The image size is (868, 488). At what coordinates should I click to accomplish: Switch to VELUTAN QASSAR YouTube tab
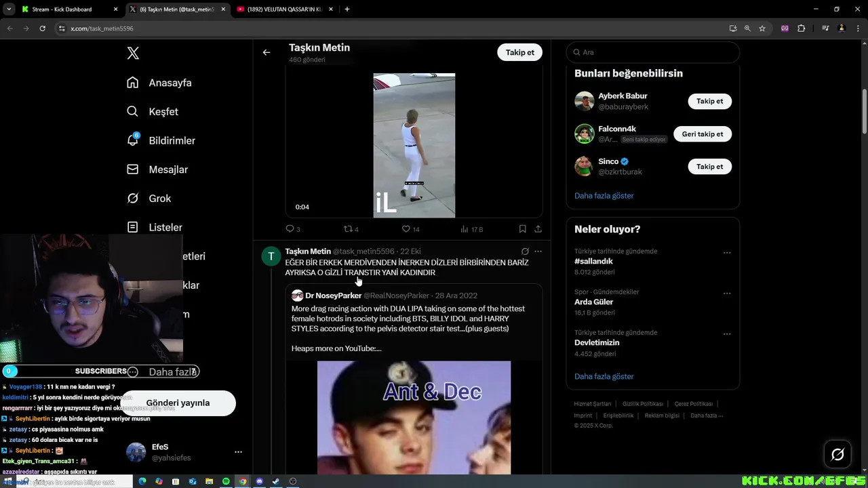[x=285, y=9]
